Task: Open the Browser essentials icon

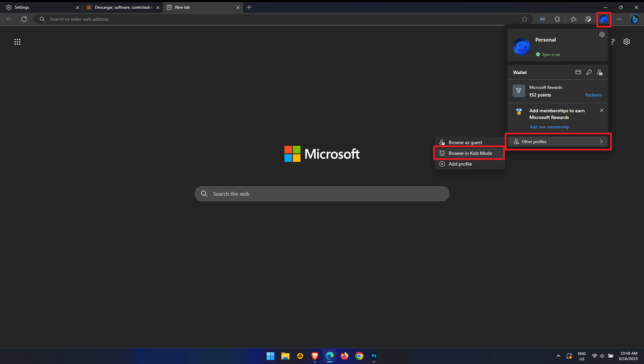Action: point(588,19)
